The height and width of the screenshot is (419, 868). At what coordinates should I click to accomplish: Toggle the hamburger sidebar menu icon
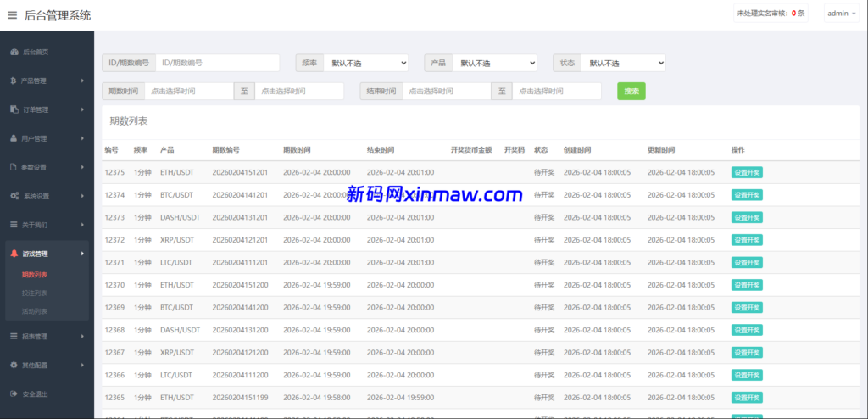pyautogui.click(x=12, y=15)
